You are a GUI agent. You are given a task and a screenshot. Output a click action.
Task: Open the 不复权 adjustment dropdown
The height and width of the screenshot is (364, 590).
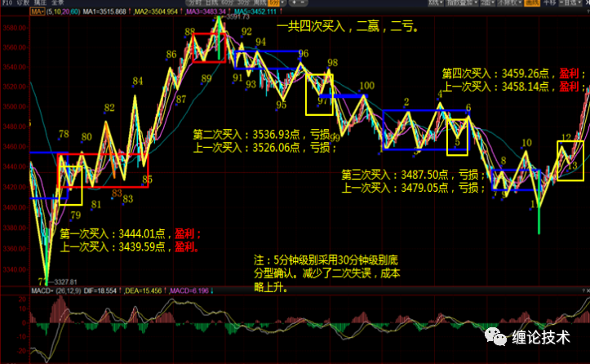509,2
